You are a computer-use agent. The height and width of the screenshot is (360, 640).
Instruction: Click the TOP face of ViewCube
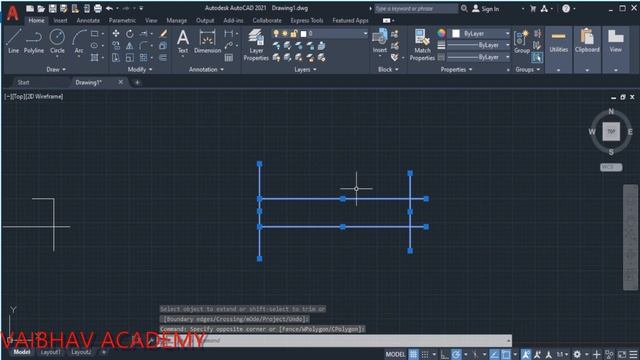[x=611, y=131]
